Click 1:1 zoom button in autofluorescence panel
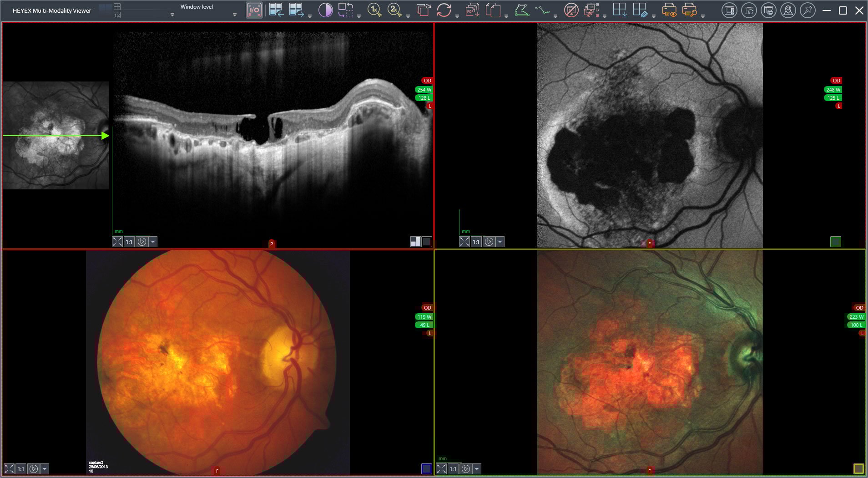This screenshot has width=868, height=478. click(x=476, y=242)
